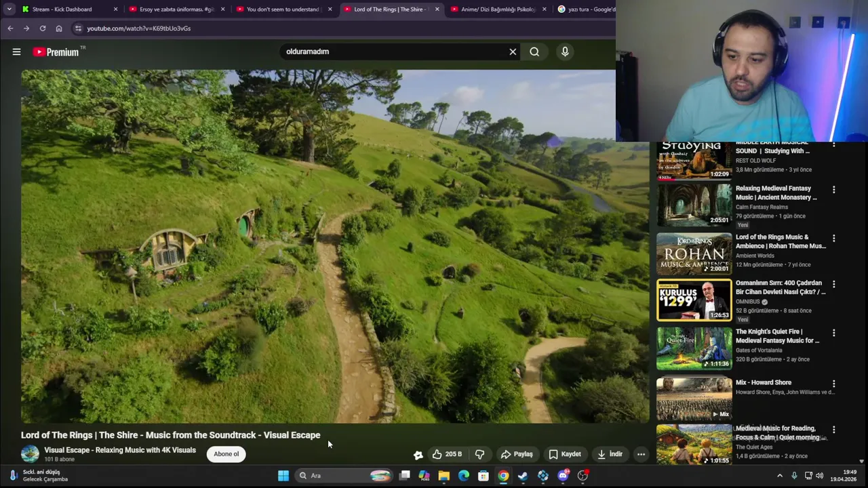Viewport: 868px width, 488px height.
Task: Open options for Rohan Theme Music video
Action: (833, 239)
